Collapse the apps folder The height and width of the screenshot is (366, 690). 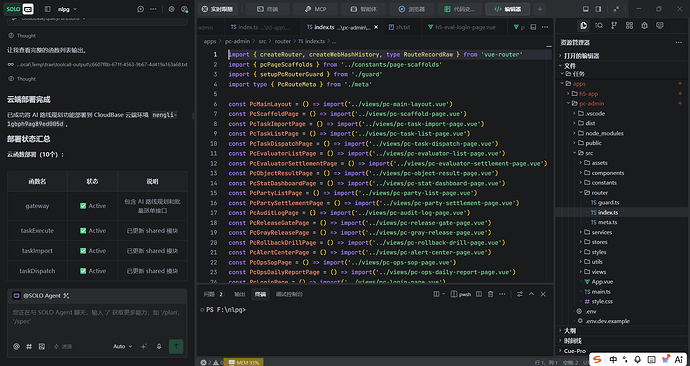[x=622, y=84]
